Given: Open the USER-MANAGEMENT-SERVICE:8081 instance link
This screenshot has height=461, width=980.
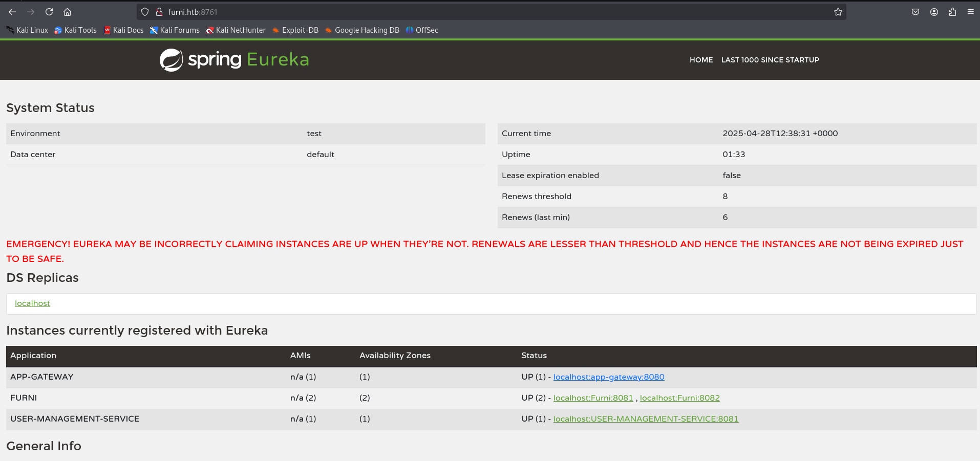Looking at the screenshot, I should 646,419.
